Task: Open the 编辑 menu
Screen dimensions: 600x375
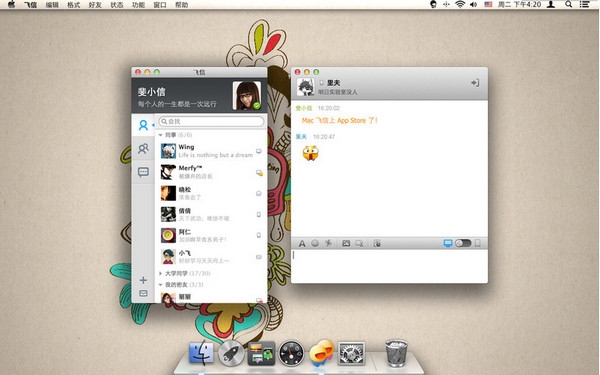Action: (x=52, y=5)
